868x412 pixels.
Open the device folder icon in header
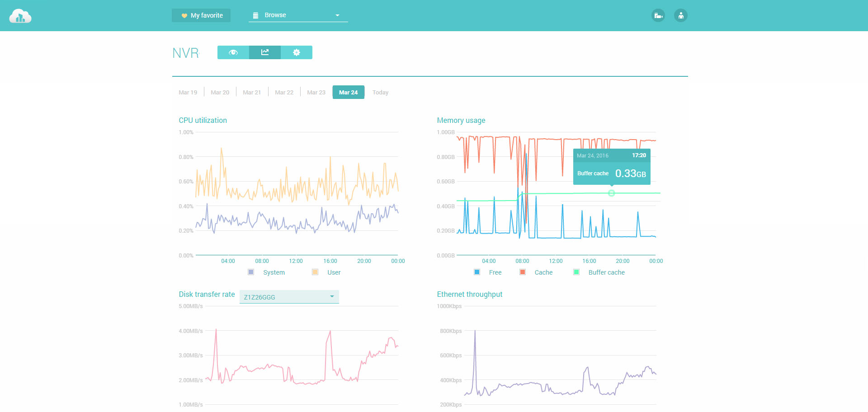tap(658, 16)
